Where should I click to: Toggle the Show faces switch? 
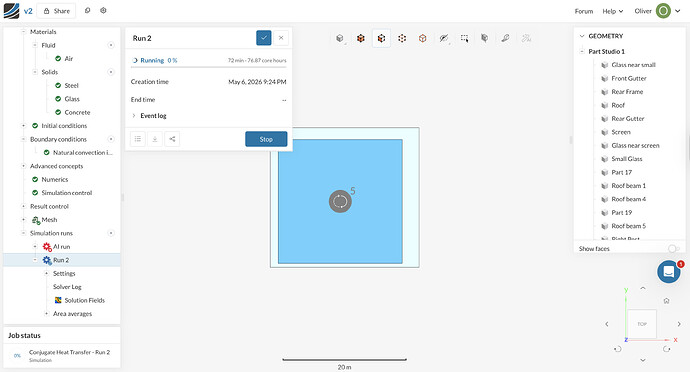click(x=673, y=249)
